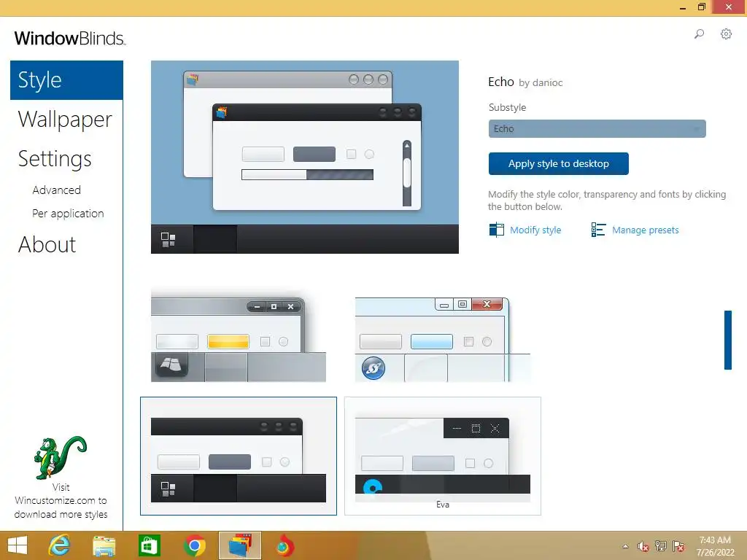Launch Google Chrome from taskbar
The image size is (747, 560).
pyautogui.click(x=194, y=545)
